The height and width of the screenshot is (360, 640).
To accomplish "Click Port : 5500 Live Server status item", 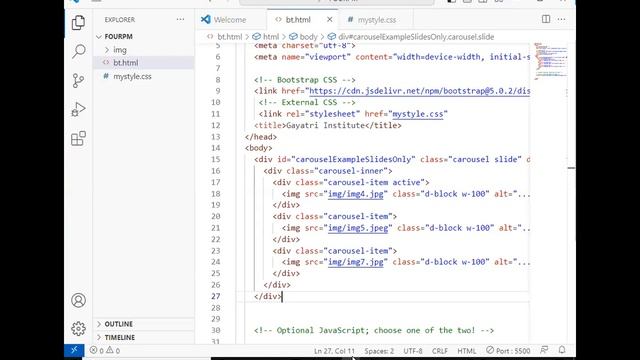I will point(508,351).
